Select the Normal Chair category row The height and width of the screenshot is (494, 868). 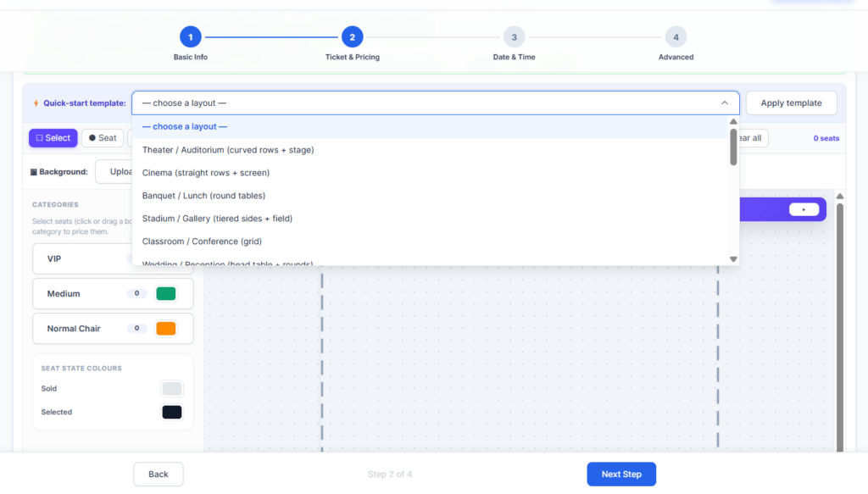coord(113,329)
